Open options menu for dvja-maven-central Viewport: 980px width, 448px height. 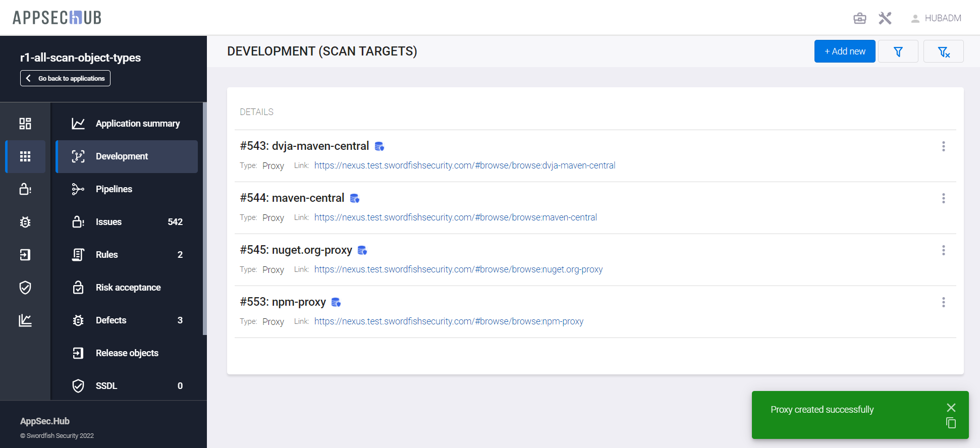point(943,146)
